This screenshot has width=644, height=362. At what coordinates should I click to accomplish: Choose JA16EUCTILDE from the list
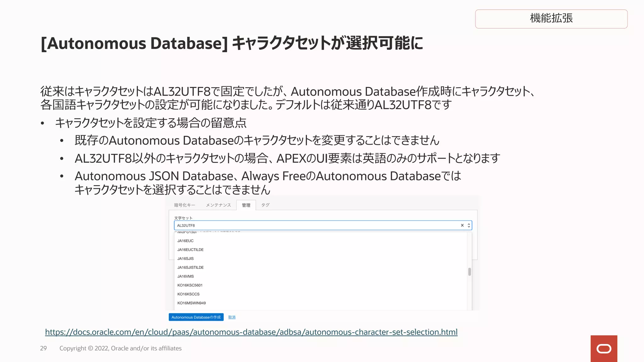tap(320, 250)
